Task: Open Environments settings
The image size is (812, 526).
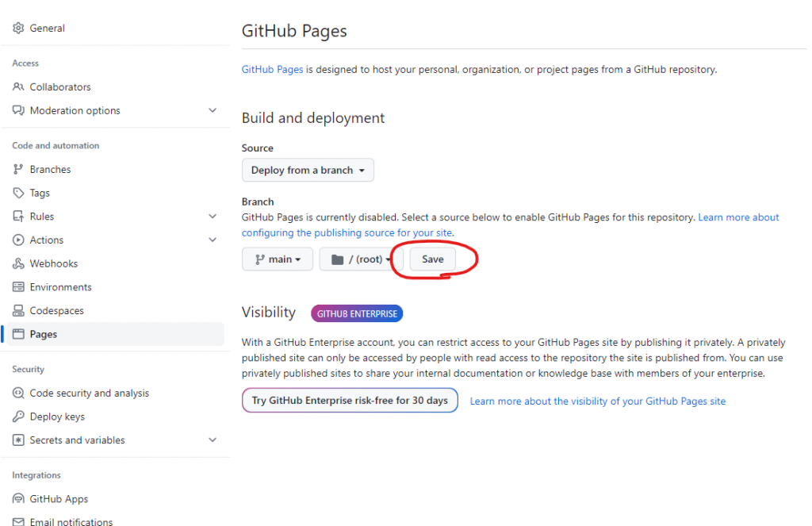Action: 60,287
